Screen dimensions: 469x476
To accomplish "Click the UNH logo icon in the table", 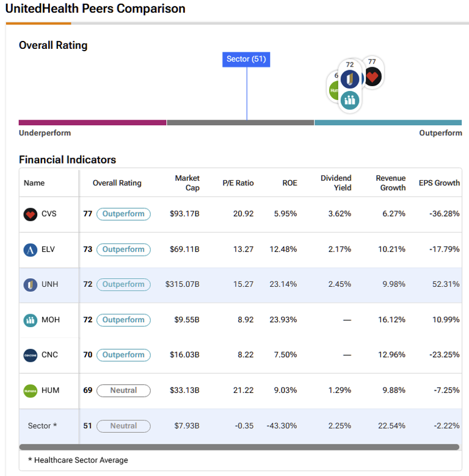I will tap(30, 285).
